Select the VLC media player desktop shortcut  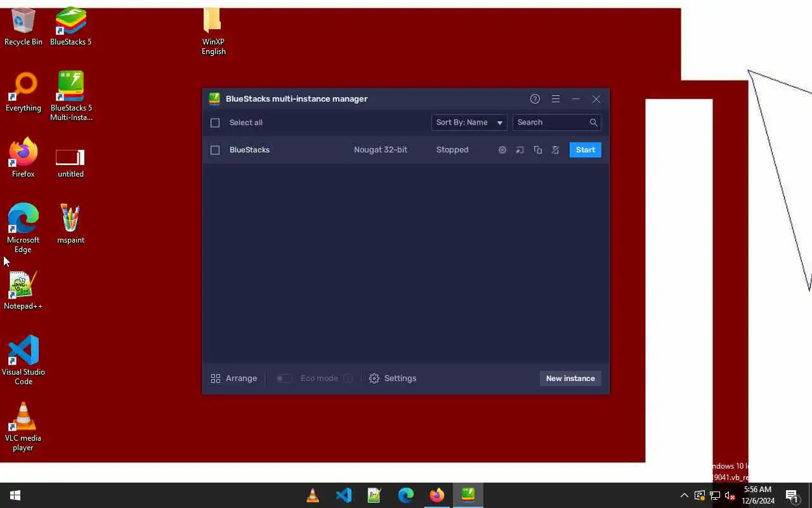click(x=23, y=427)
